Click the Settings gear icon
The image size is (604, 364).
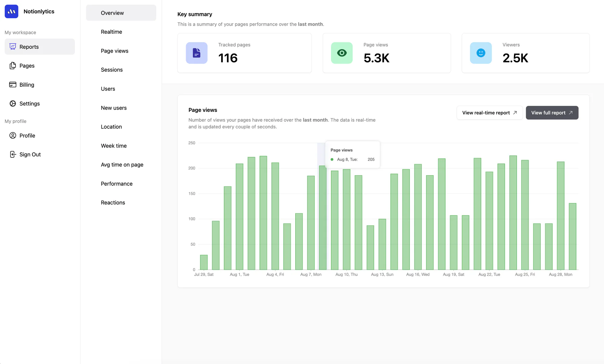(12, 103)
